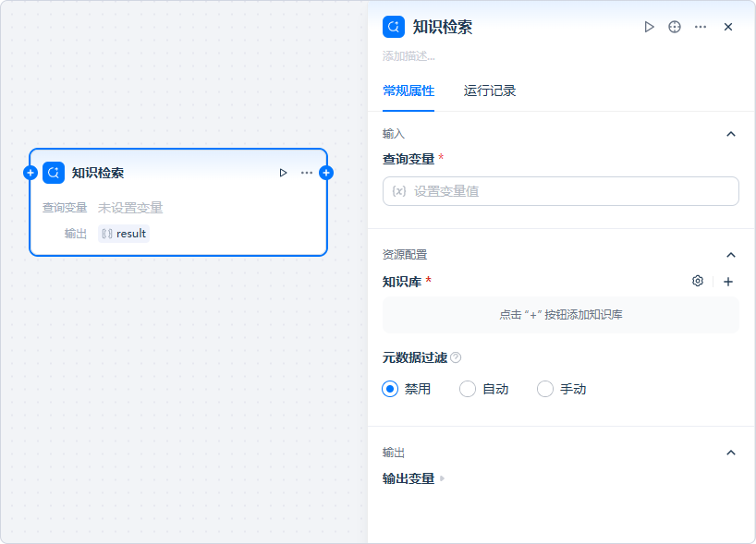This screenshot has height=544, width=756.
Task: Switch to the 运行记录 tab
Action: (x=490, y=91)
